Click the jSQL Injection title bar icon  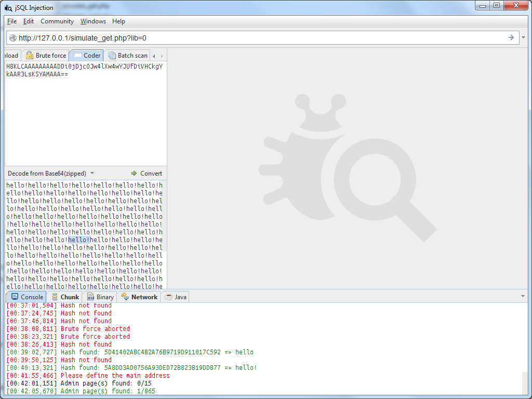[8, 7]
